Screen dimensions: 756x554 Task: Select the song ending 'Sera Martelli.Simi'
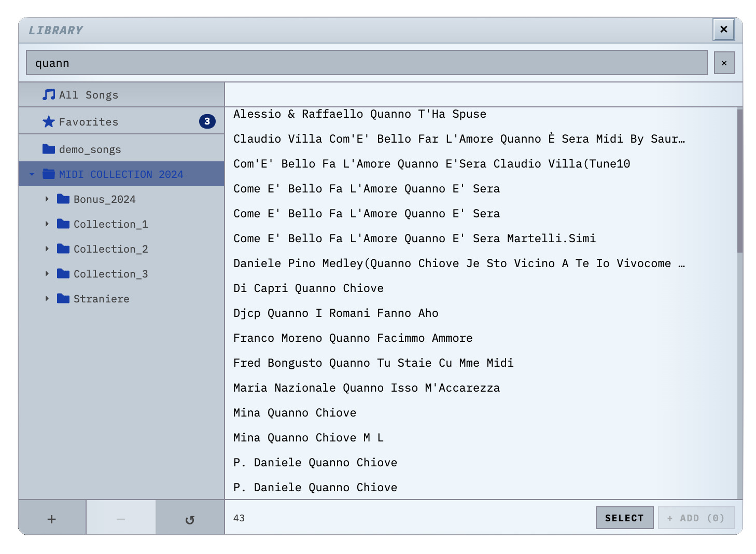(481, 239)
